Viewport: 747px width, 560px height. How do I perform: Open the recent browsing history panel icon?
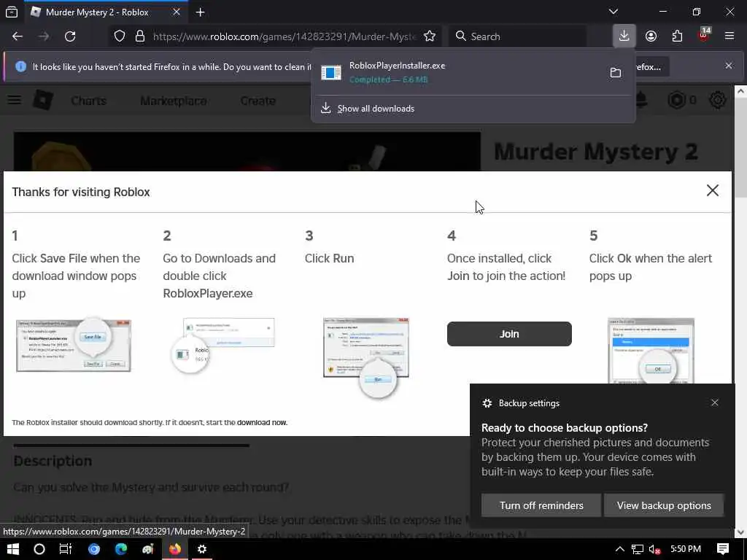click(x=12, y=12)
